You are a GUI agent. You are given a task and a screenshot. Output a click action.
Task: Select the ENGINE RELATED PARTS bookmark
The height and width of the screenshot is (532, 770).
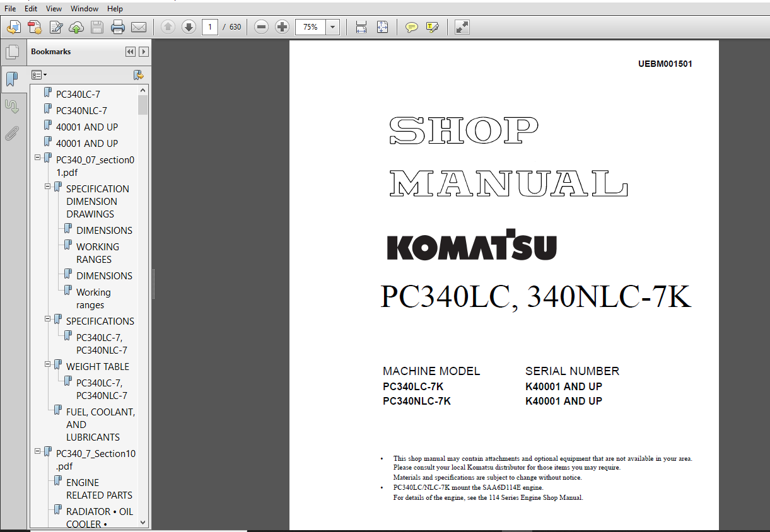(x=99, y=489)
